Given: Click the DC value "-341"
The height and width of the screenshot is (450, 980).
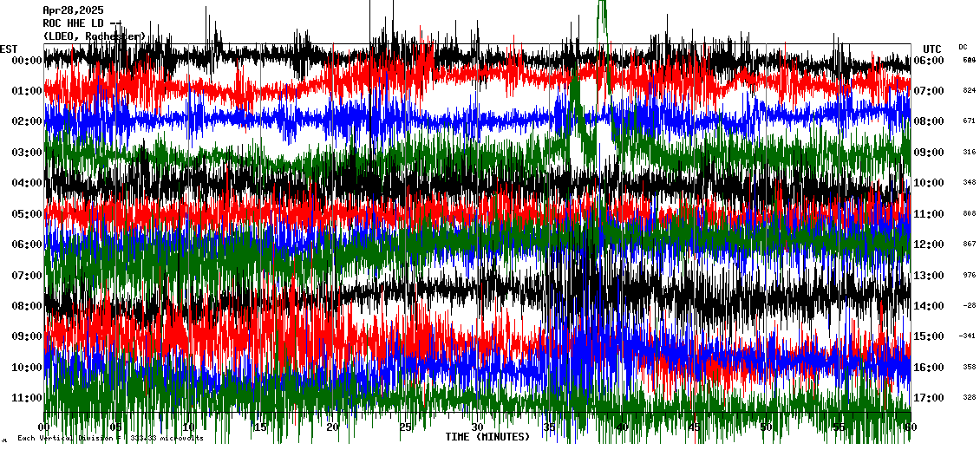Looking at the screenshot, I should coord(968,336).
